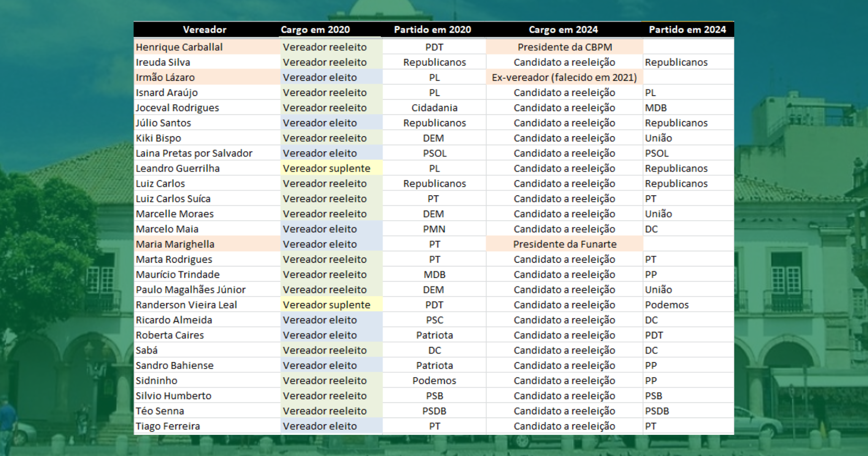Select the cell 'Maurício Trindade'
Viewport: 868px width, 456px height.
(207, 275)
